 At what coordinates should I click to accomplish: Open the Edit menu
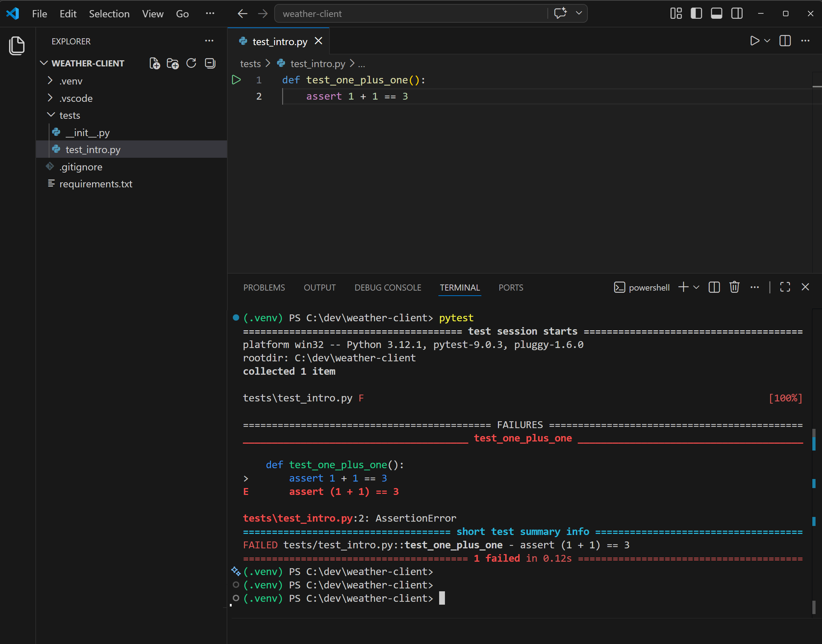[68, 14]
